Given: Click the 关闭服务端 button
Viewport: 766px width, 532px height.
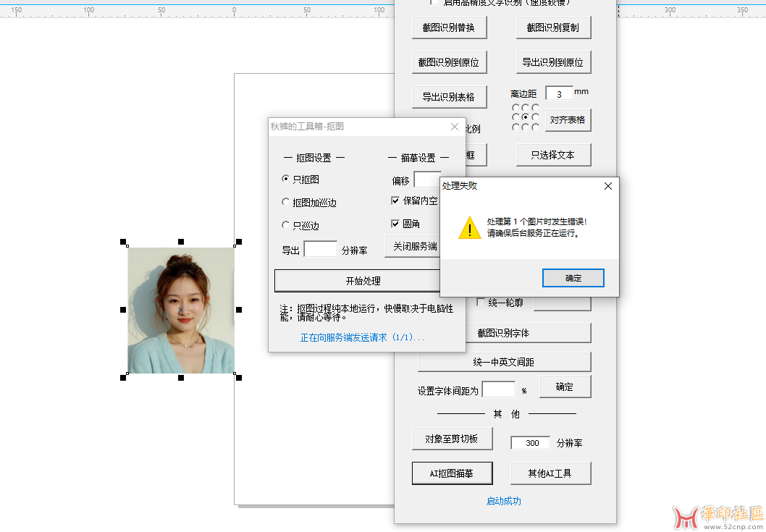Looking at the screenshot, I should pos(414,246).
